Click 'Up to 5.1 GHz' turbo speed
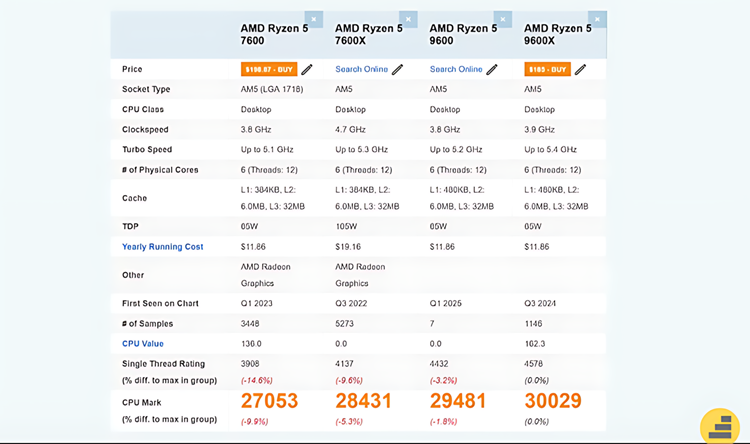The image size is (750, 444). tap(267, 149)
